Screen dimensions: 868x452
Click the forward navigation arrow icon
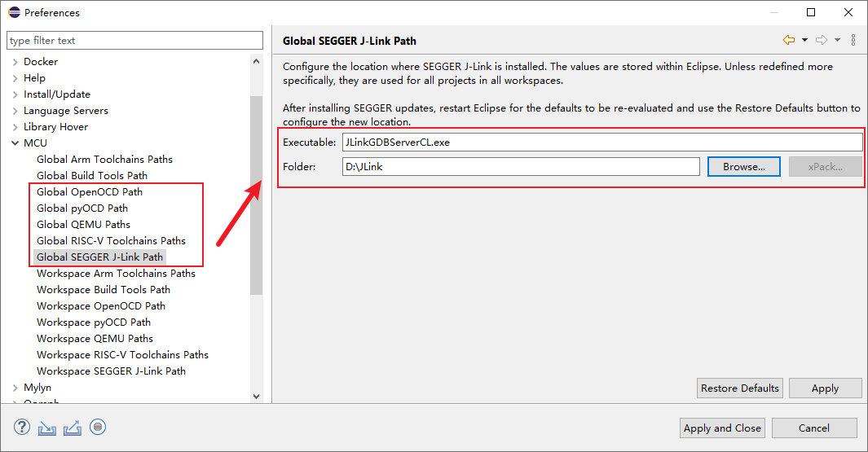click(x=822, y=40)
